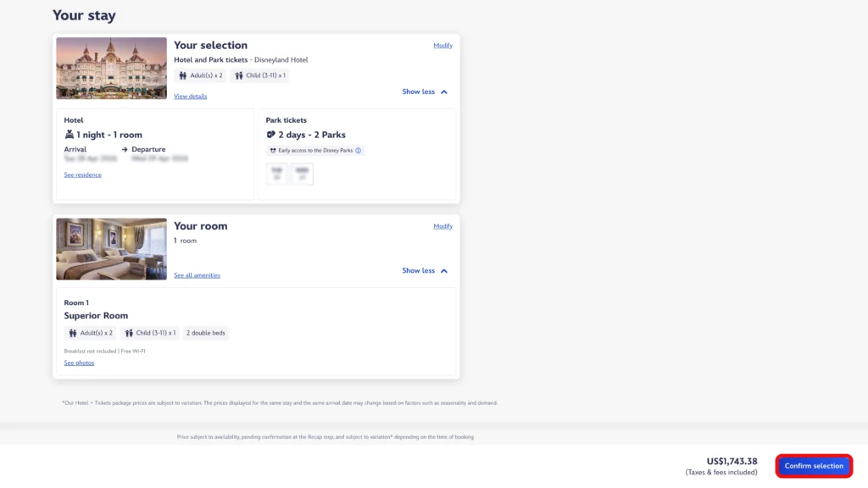
Task: Click the ticket icon beside 2 days - 2 Parks
Action: (271, 135)
